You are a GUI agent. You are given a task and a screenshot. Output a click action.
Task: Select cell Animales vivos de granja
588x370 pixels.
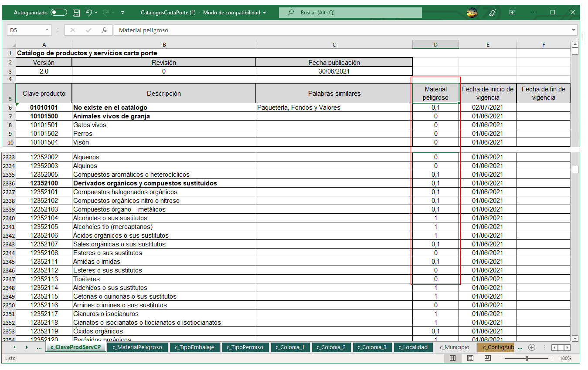(x=164, y=116)
